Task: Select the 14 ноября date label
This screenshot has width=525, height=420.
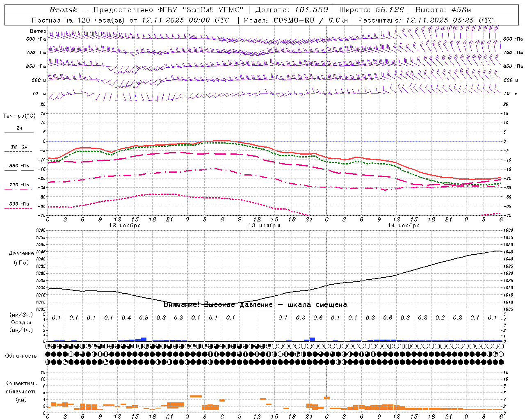Action: click(x=404, y=226)
